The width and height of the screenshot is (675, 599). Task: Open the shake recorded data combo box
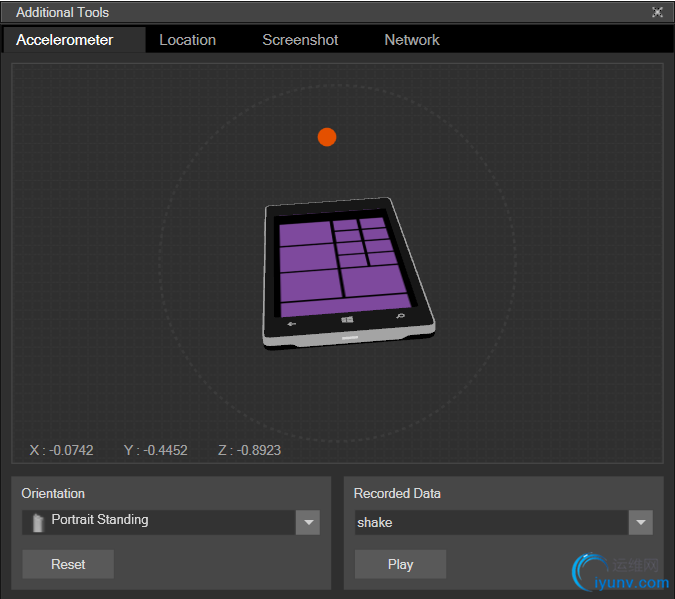(504, 522)
